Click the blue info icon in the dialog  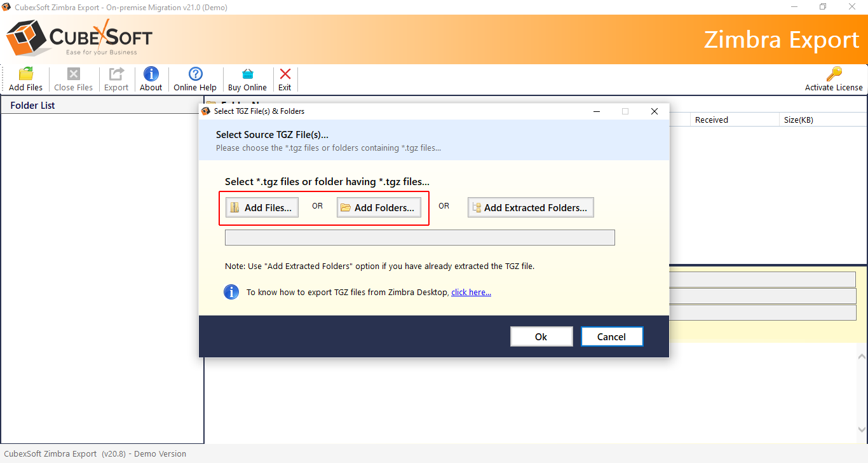coord(231,292)
